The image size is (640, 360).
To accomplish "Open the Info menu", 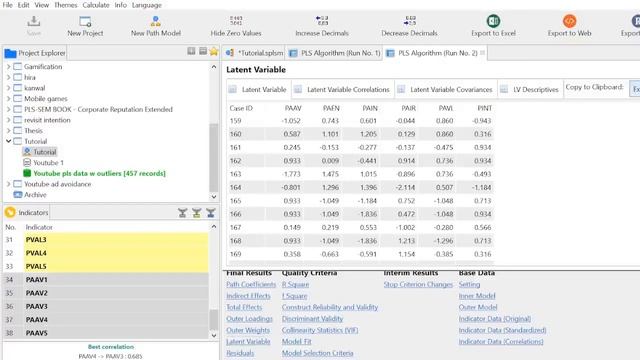I will pos(120,5).
